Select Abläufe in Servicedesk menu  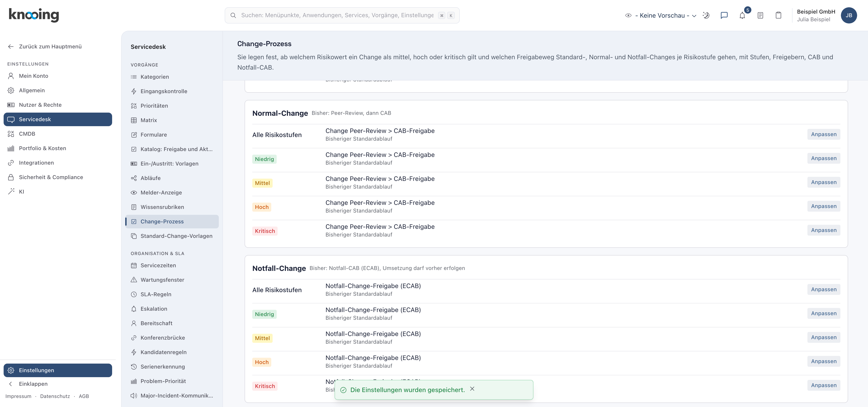click(172, 179)
